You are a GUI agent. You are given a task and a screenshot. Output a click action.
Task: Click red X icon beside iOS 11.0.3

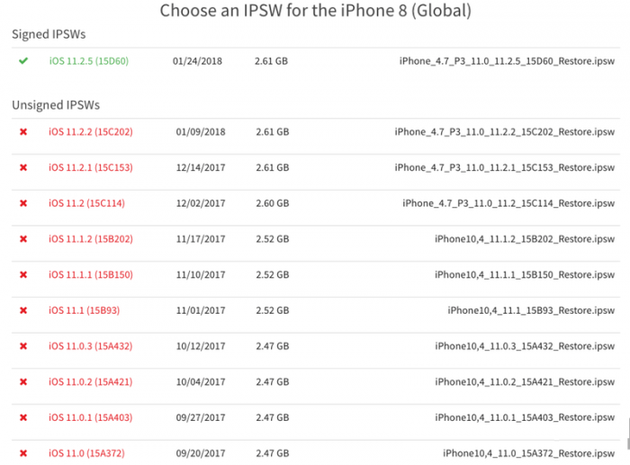pos(23,347)
